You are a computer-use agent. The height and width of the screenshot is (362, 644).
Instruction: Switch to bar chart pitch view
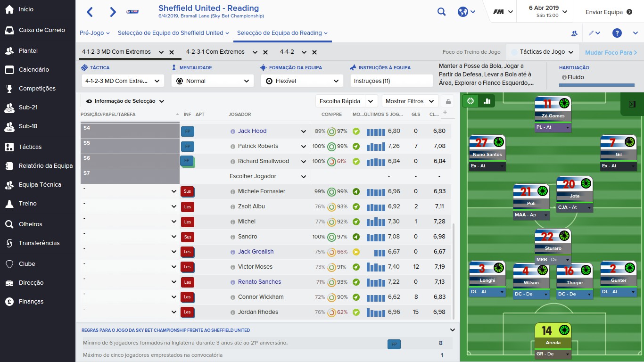point(487,101)
